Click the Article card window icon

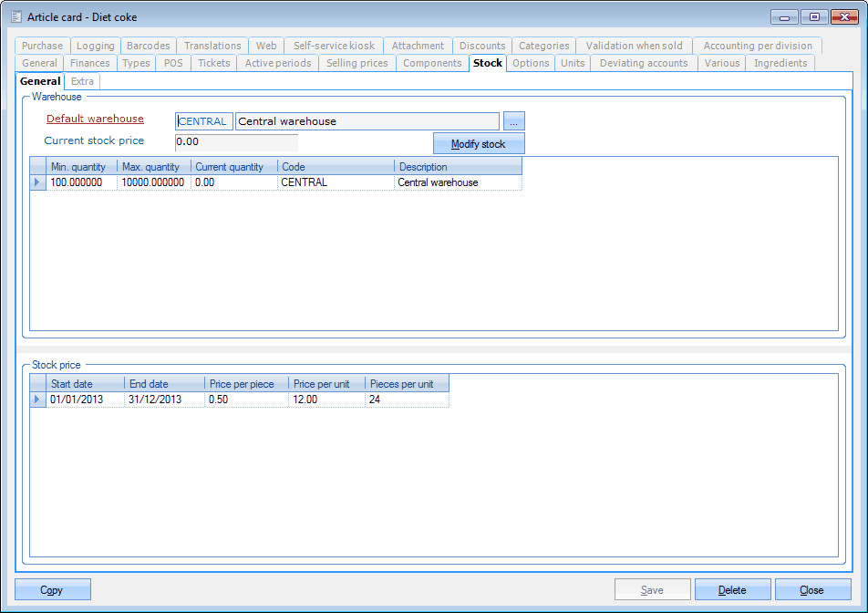click(15, 16)
